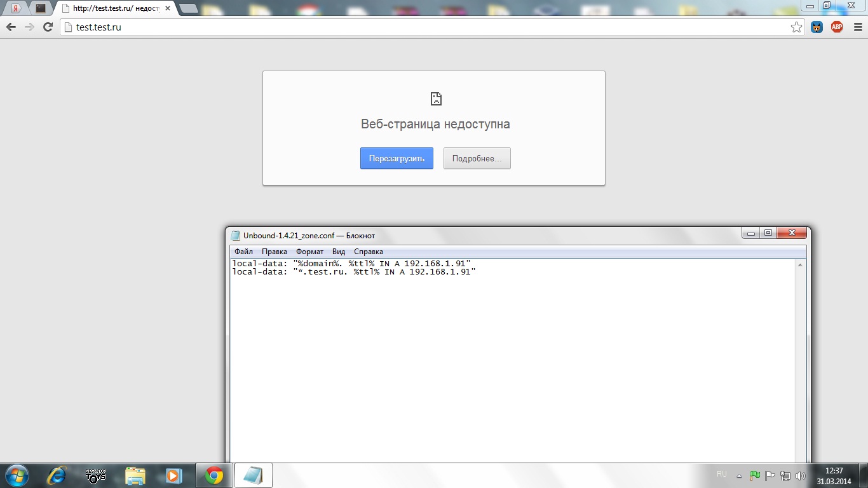Viewport: 868px width, 488px height.
Task: Open the volume speaker icon in the tray
Action: point(800,475)
